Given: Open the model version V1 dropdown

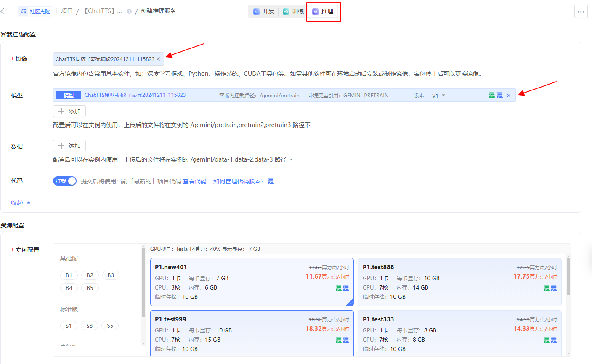Looking at the screenshot, I should click(x=438, y=96).
